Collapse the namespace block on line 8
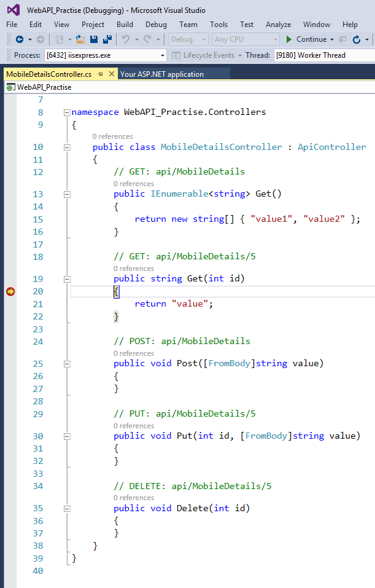375x588 pixels. click(67, 112)
